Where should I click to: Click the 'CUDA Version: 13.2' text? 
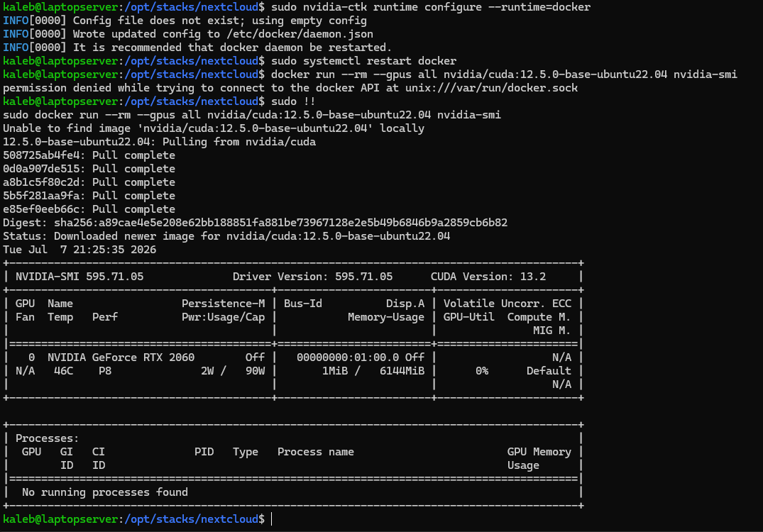[488, 277]
